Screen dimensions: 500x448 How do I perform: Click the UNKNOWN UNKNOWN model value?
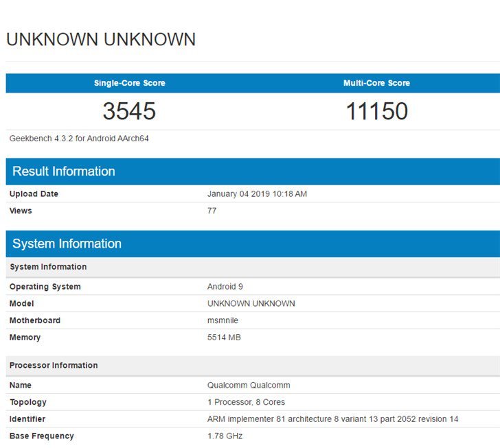click(x=251, y=303)
